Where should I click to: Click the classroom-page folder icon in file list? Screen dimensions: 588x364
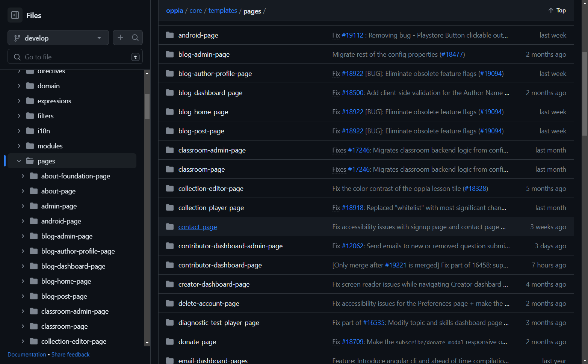pos(170,169)
